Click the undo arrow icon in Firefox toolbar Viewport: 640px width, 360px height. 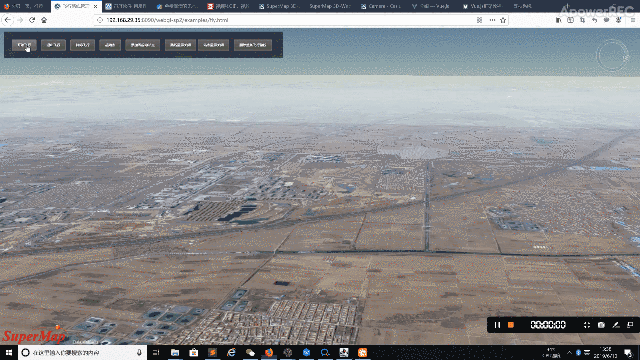coord(594,20)
